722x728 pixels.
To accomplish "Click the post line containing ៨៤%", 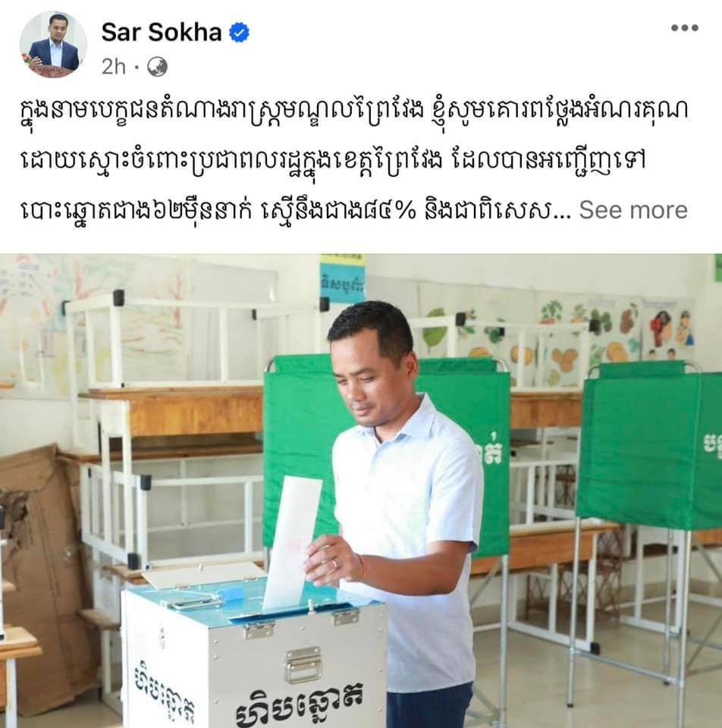I will click(296, 210).
